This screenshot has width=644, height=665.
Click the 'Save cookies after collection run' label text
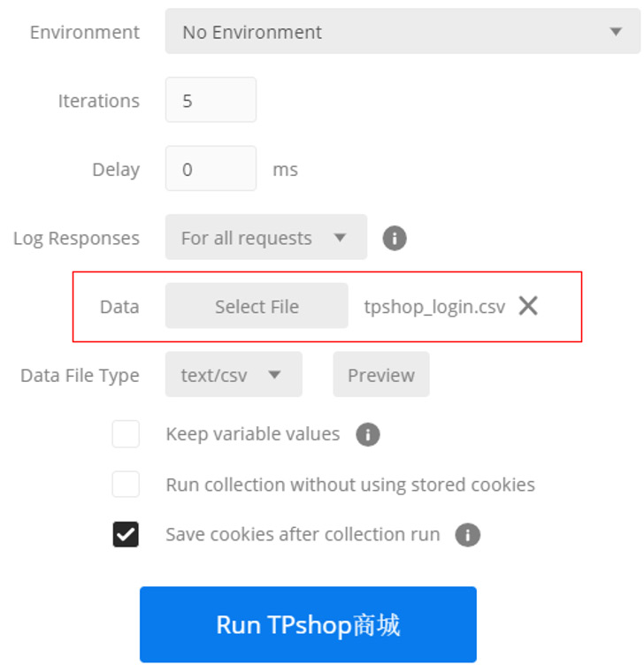[303, 534]
